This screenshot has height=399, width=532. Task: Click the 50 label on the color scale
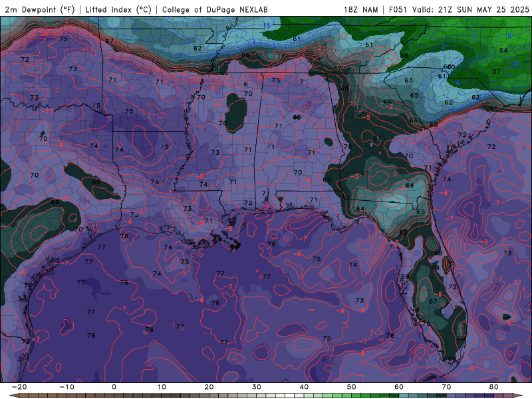tap(352, 387)
